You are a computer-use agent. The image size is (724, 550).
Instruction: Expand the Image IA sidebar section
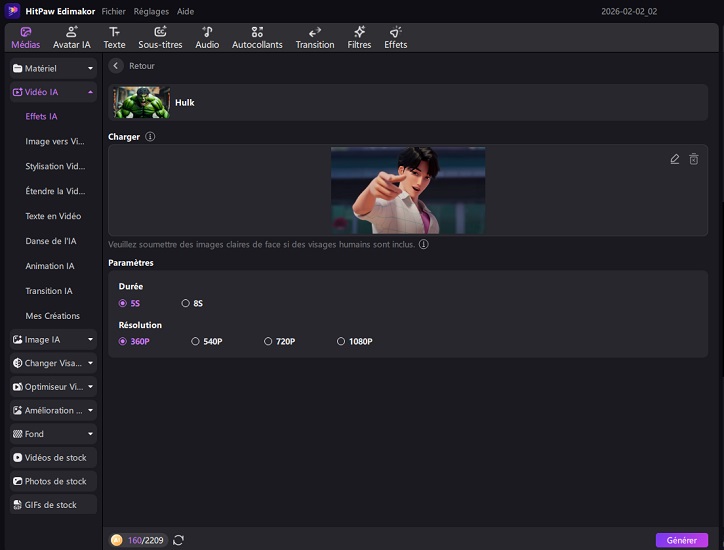pyautogui.click(x=53, y=340)
